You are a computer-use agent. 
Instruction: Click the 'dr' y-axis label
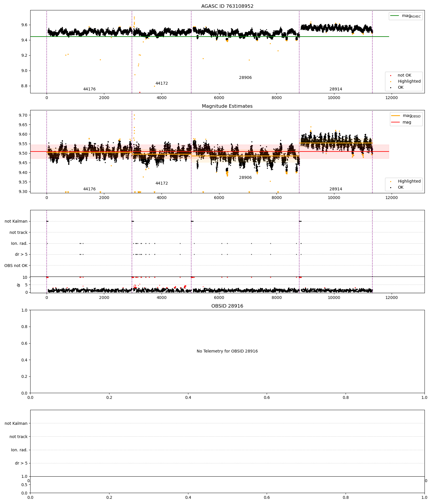(19, 285)
